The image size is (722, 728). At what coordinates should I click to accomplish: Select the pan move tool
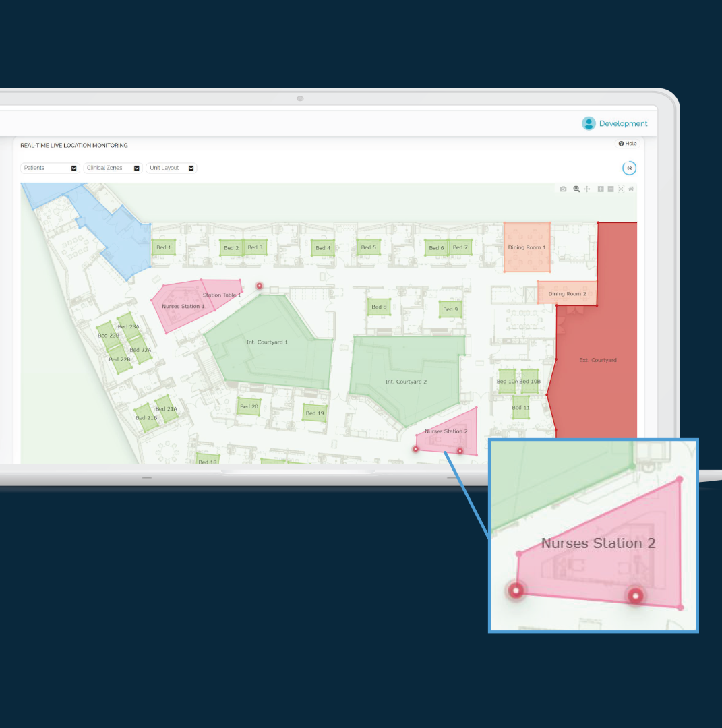pos(586,189)
